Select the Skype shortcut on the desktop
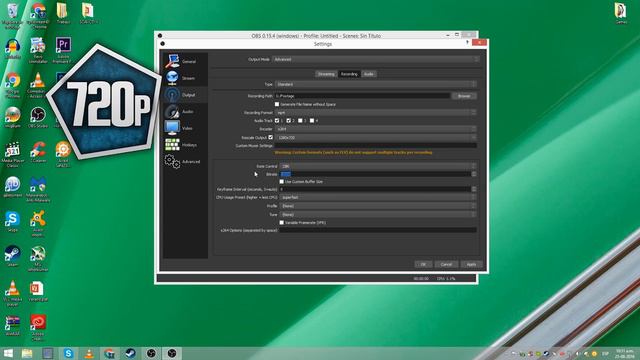Viewport: 640px width, 360px height. pyautogui.click(x=12, y=222)
